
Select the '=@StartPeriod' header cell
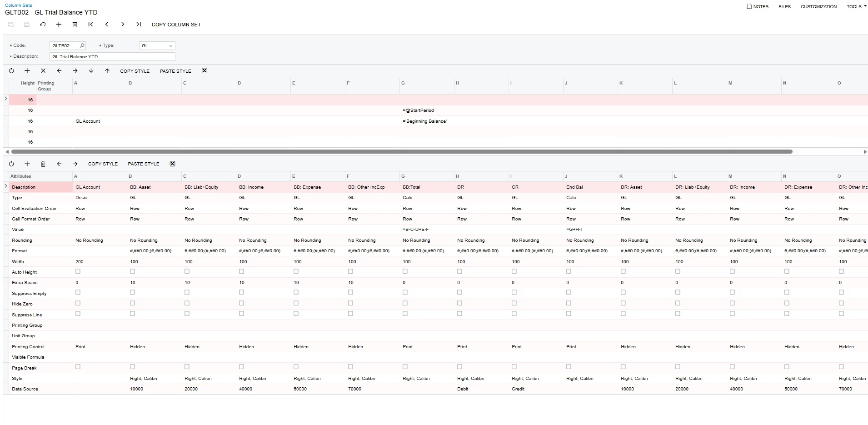pos(427,110)
